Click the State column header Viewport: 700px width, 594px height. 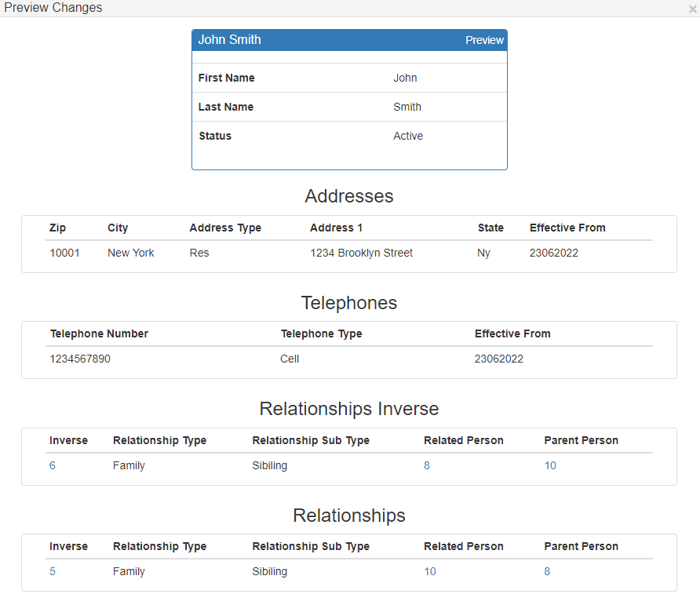(x=490, y=228)
